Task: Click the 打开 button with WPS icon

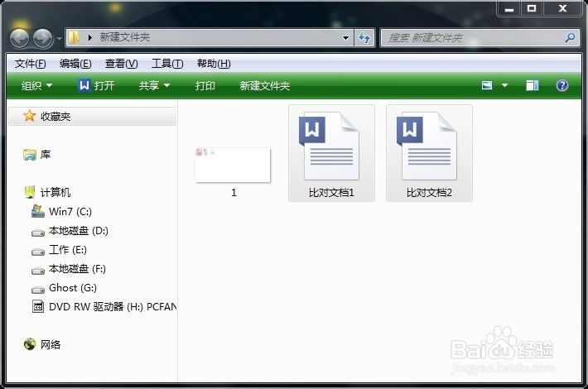Action: pos(96,86)
